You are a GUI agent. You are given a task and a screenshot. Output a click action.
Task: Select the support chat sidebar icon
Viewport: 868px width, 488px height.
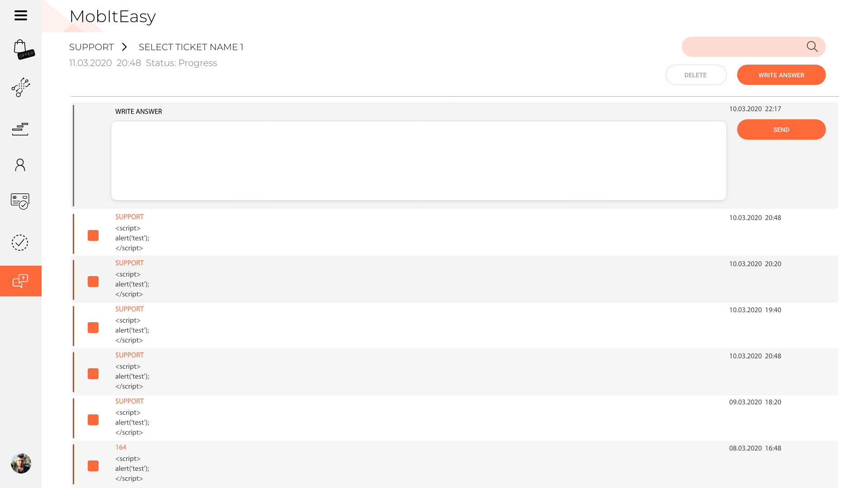tap(21, 281)
